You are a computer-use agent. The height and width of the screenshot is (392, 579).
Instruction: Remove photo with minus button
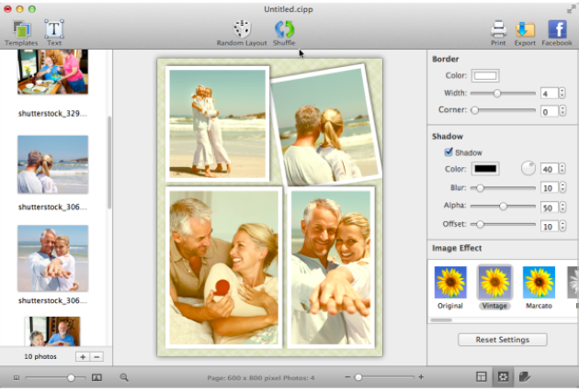point(96,356)
